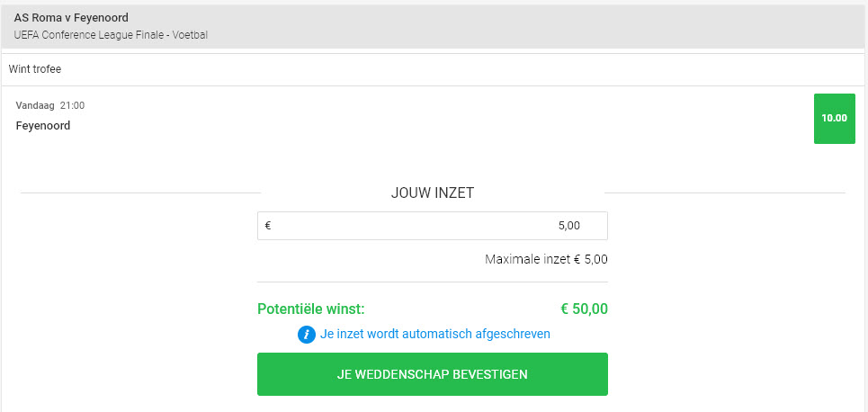
Task: Click the green 10.00 odds button
Action: tap(834, 118)
